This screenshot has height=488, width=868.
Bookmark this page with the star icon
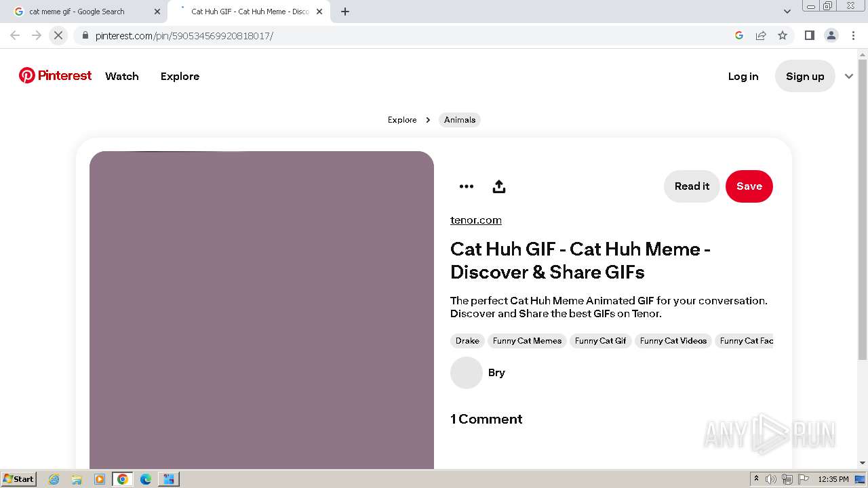coord(783,35)
